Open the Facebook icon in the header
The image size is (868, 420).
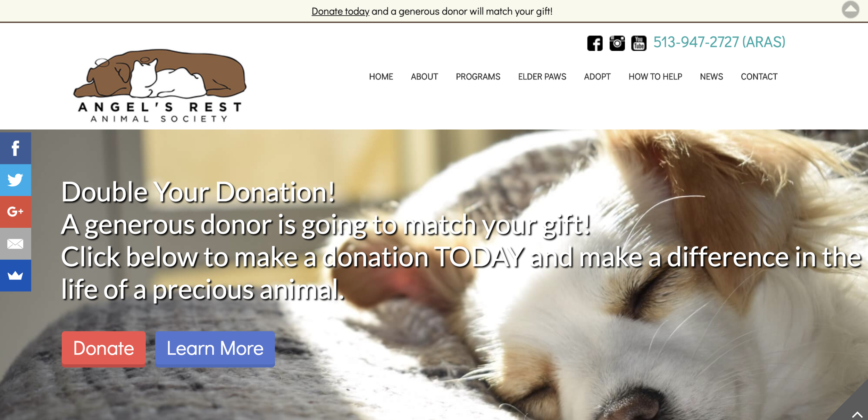(x=595, y=43)
